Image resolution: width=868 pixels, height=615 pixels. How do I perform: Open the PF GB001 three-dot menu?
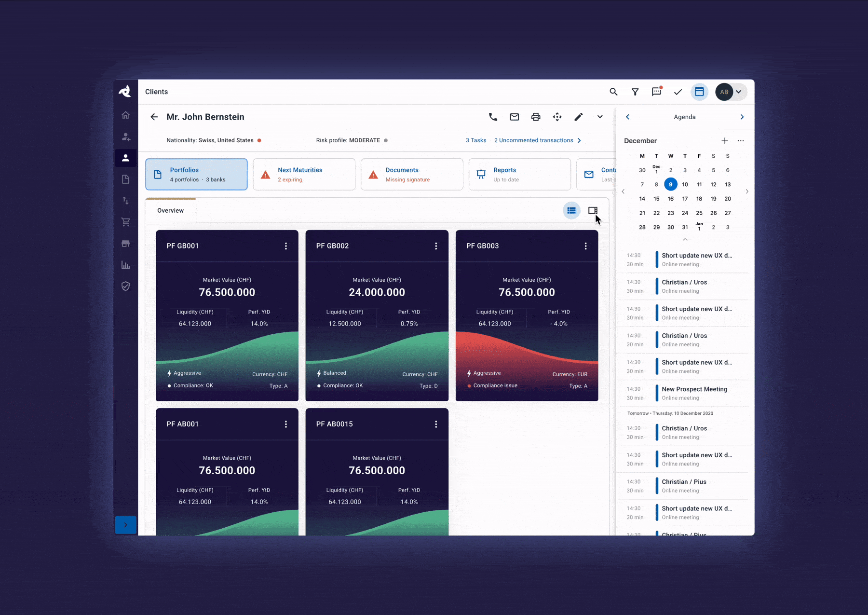coord(286,246)
